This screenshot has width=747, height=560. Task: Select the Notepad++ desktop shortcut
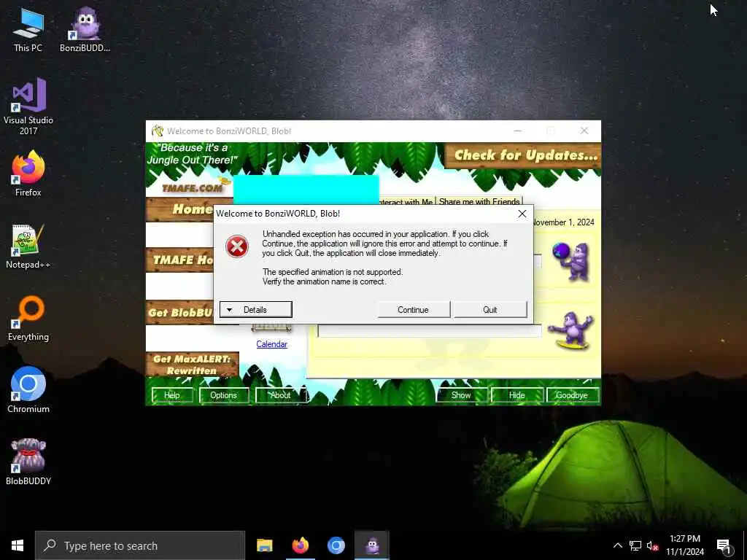pyautogui.click(x=28, y=246)
